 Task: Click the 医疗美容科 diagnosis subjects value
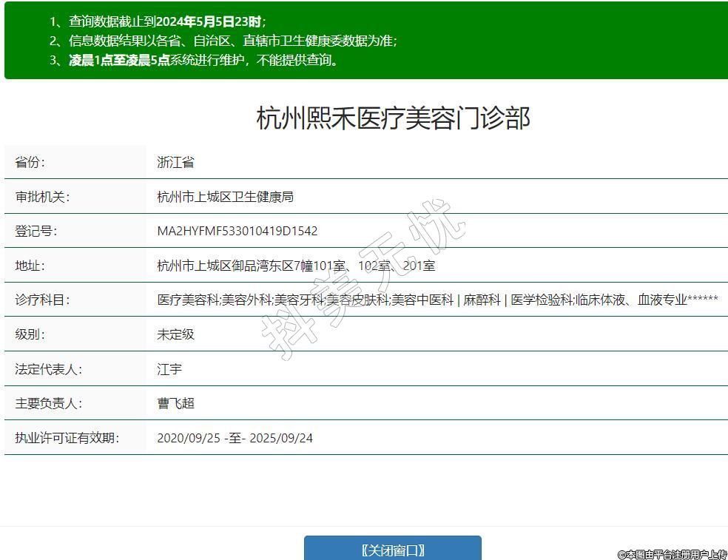tap(189, 300)
